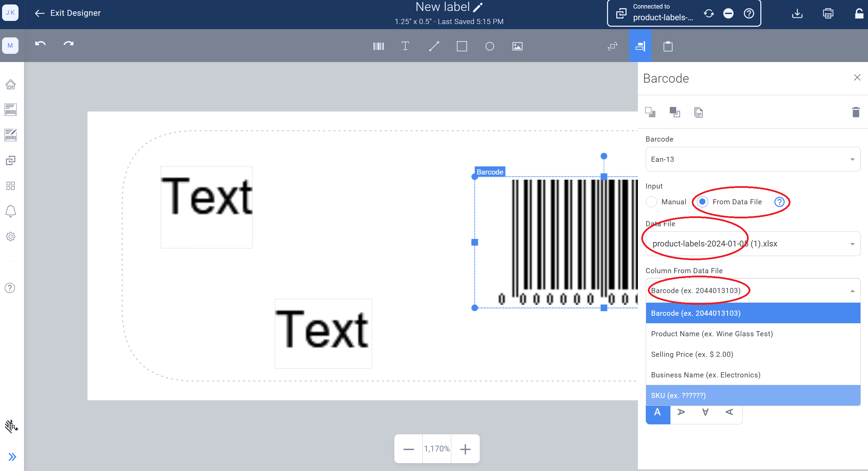This screenshot has width=868, height=471.
Task: Click the 1,170% zoom value
Action: tap(437, 449)
